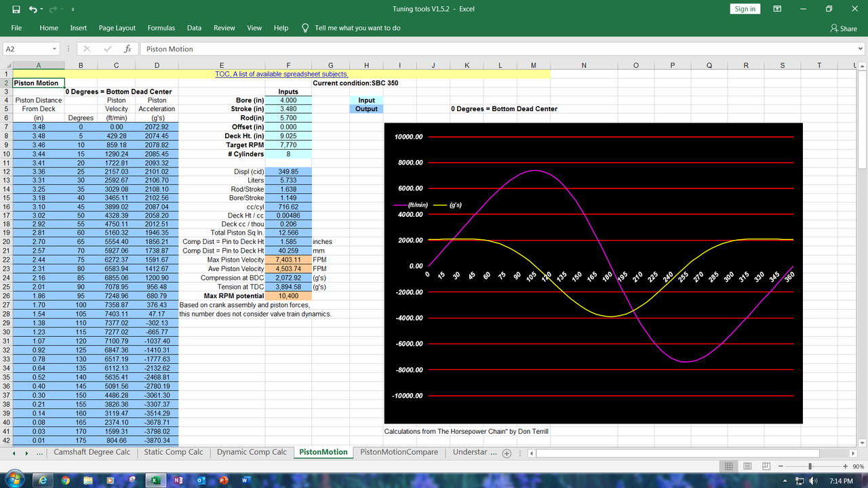Click the Undo icon
This screenshot has width=868, height=488.
35,9
